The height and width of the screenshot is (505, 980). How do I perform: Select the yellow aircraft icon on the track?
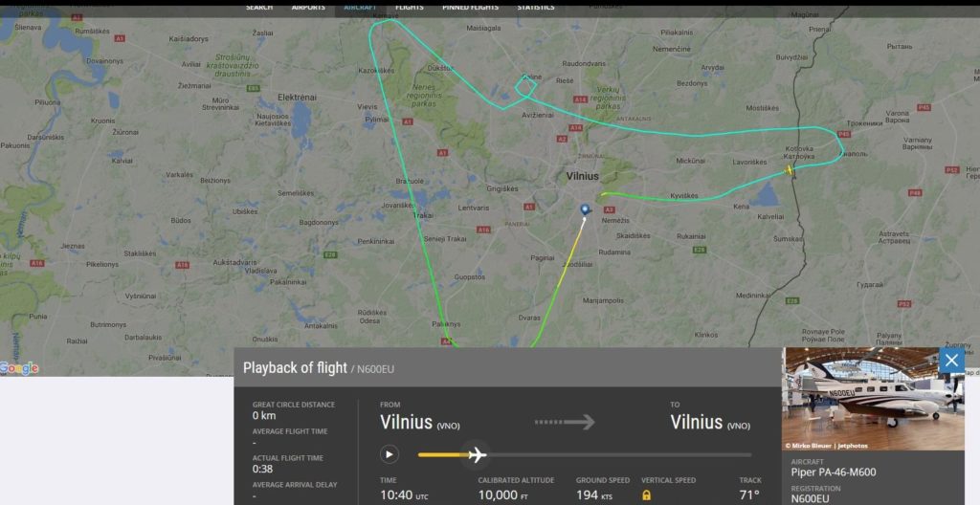click(789, 170)
